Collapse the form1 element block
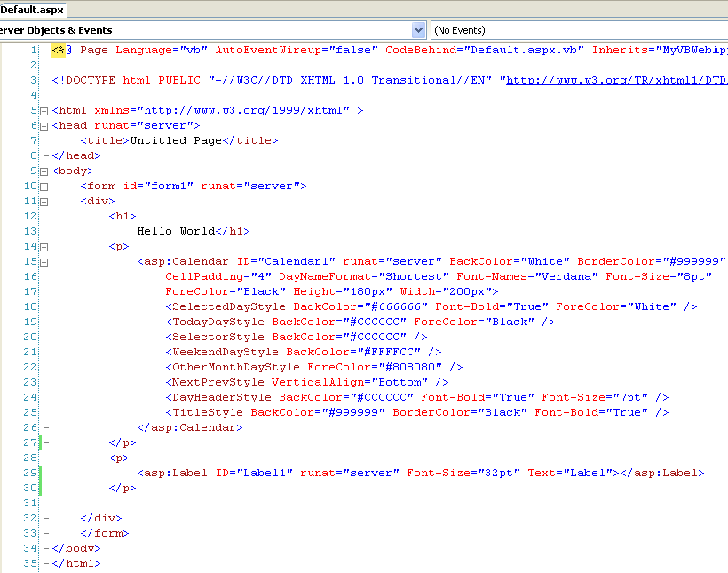The image size is (728, 573). [x=44, y=187]
